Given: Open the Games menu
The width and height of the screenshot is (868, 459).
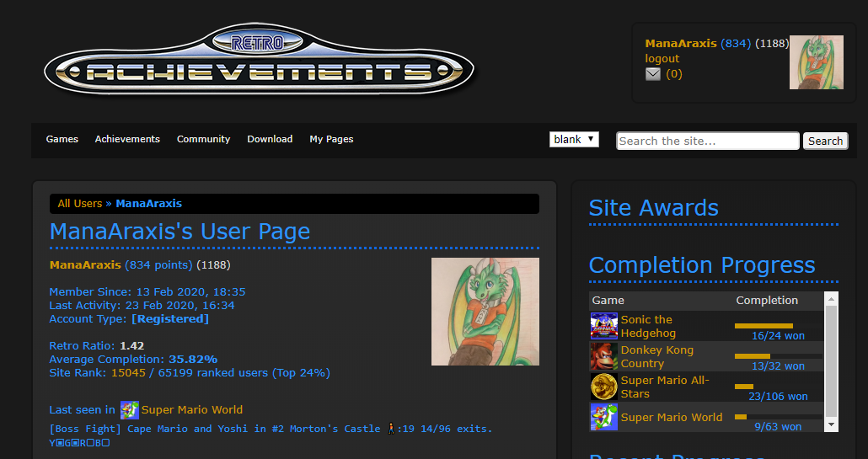Looking at the screenshot, I should coord(62,139).
